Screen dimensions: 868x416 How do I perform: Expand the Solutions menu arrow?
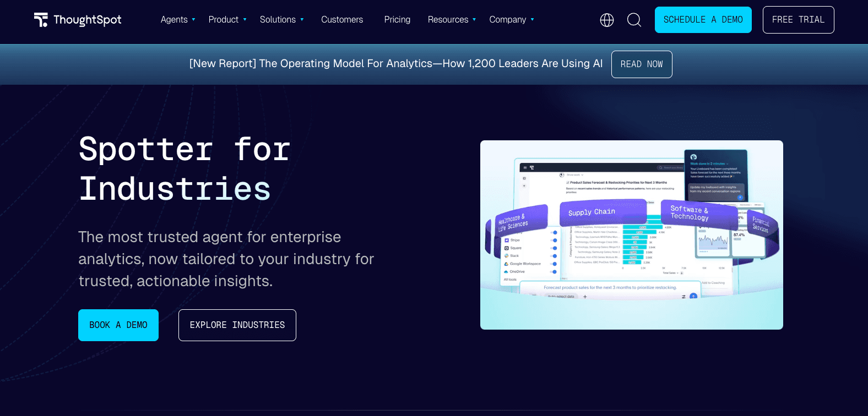(302, 20)
